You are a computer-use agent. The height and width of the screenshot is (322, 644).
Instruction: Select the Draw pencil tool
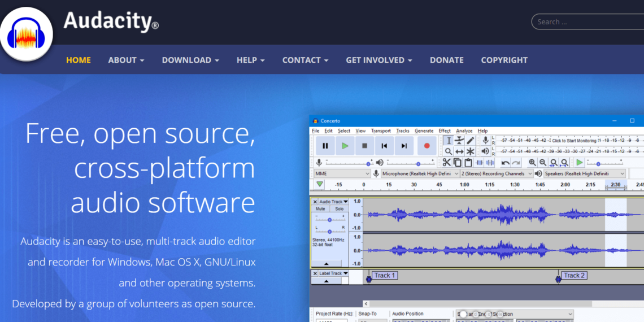pos(470,140)
